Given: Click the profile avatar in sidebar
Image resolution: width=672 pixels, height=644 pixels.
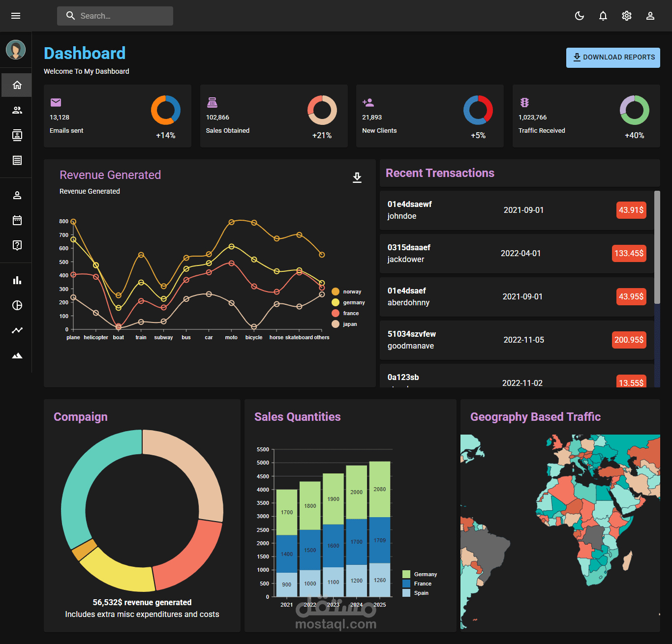Looking at the screenshot, I should tap(16, 50).
